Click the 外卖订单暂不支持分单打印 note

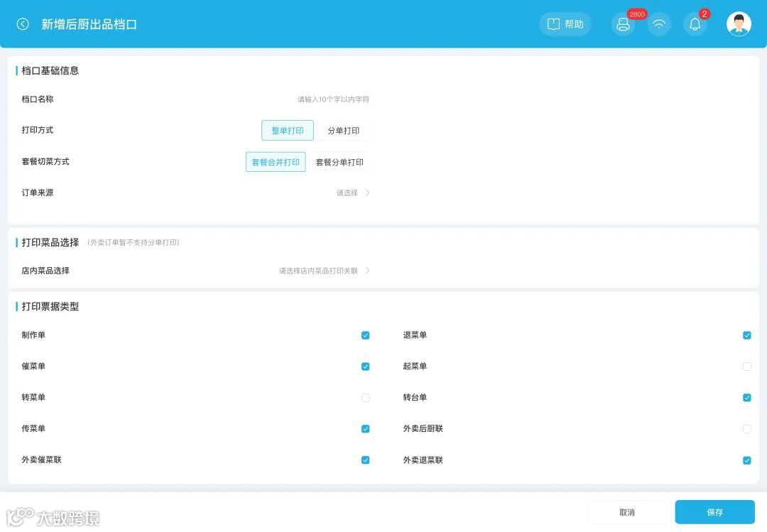(x=134, y=242)
